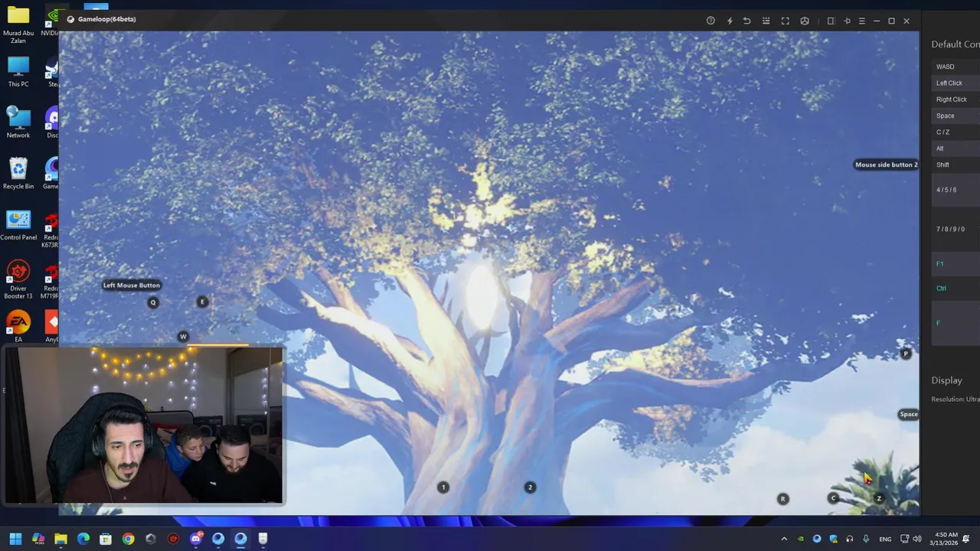Click the C key mapping overlay

click(x=834, y=498)
